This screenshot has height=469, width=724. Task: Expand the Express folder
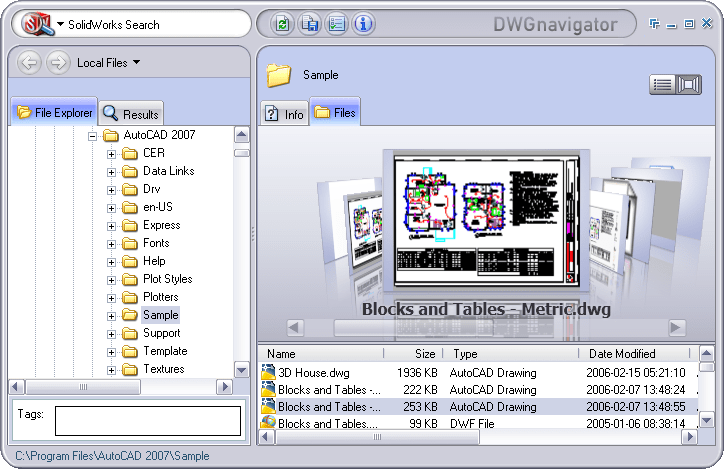[111, 226]
